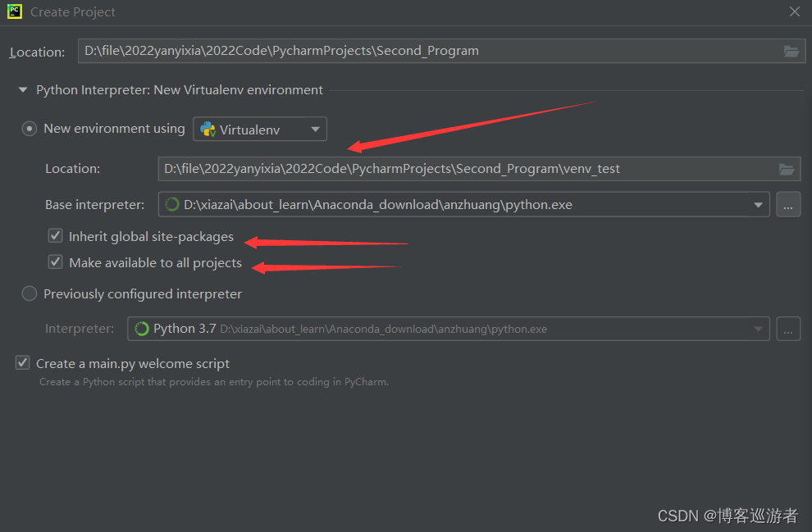Uncheck Inherit global site-packages
Image resolution: width=812 pixels, height=532 pixels.
pos(56,236)
